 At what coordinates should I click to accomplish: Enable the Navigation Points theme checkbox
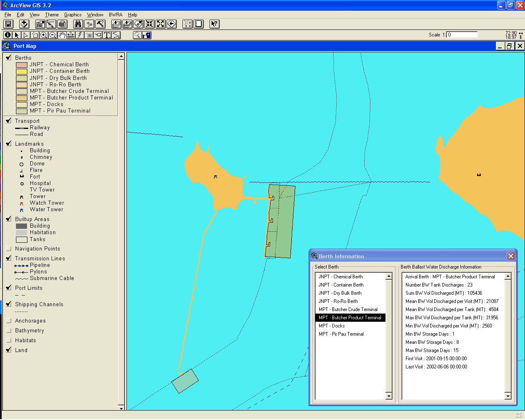click(x=9, y=248)
